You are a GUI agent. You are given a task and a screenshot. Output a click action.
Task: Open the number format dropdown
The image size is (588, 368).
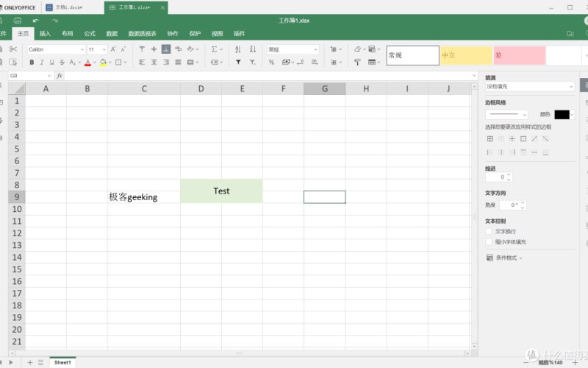click(x=293, y=49)
